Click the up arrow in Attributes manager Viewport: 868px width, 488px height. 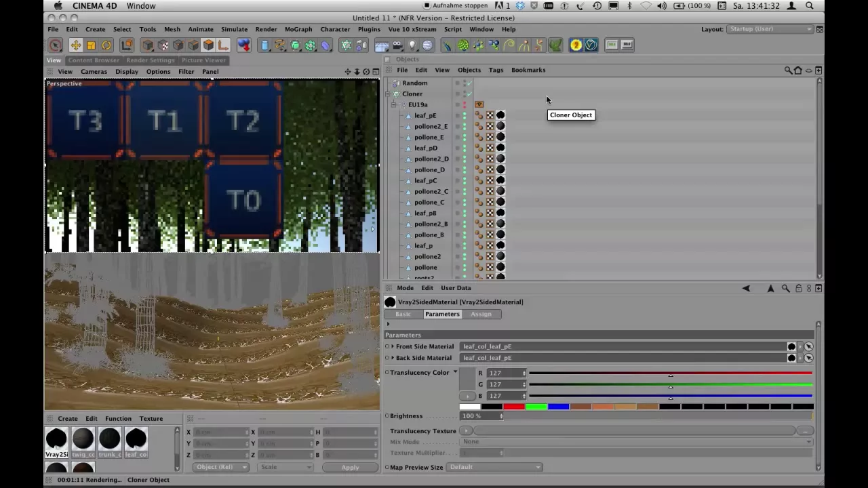[770, 288]
